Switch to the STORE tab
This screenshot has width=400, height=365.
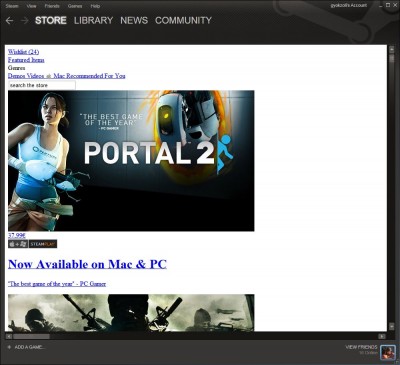51,20
